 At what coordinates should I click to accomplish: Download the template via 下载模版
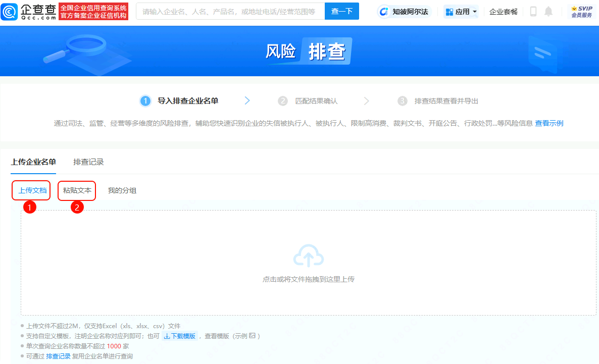(x=180, y=336)
